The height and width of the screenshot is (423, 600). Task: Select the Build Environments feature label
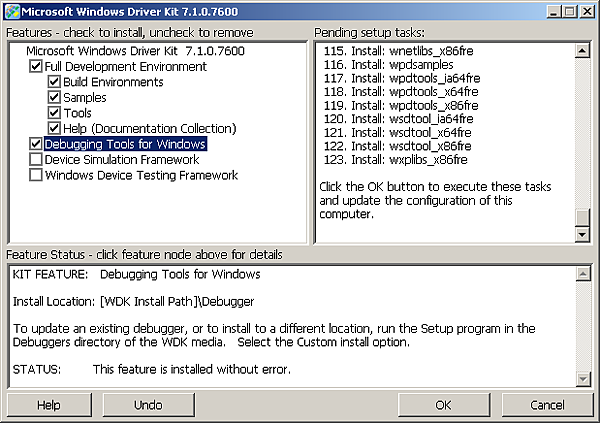tap(113, 82)
